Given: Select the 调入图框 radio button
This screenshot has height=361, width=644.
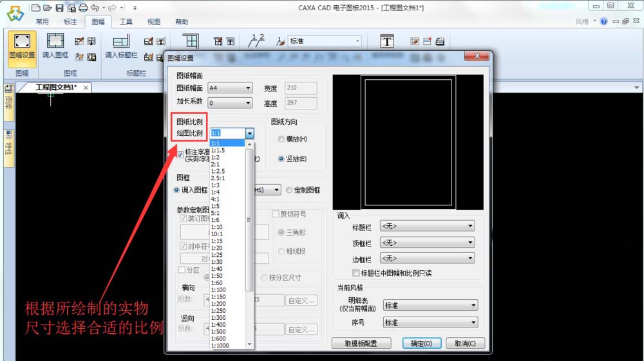Looking at the screenshot, I should (x=176, y=190).
